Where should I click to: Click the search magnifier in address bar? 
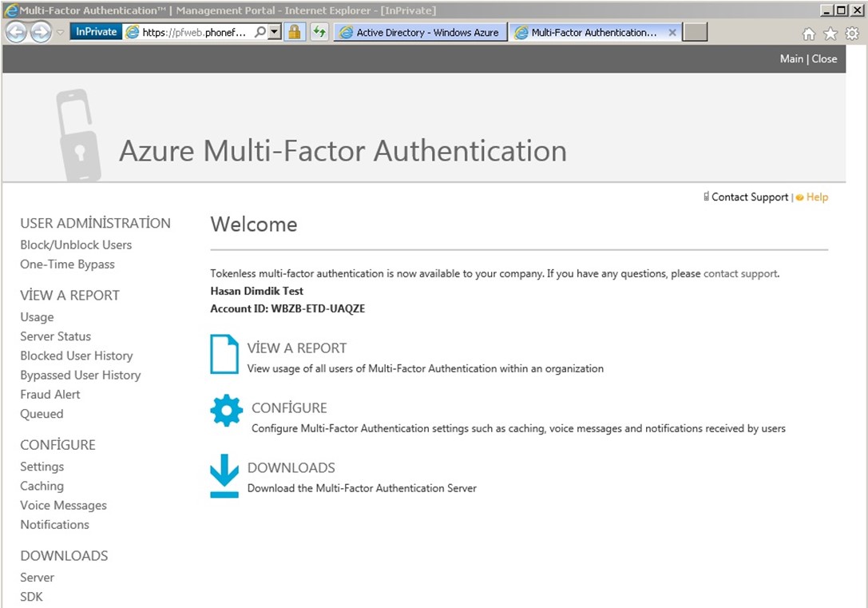(x=260, y=32)
